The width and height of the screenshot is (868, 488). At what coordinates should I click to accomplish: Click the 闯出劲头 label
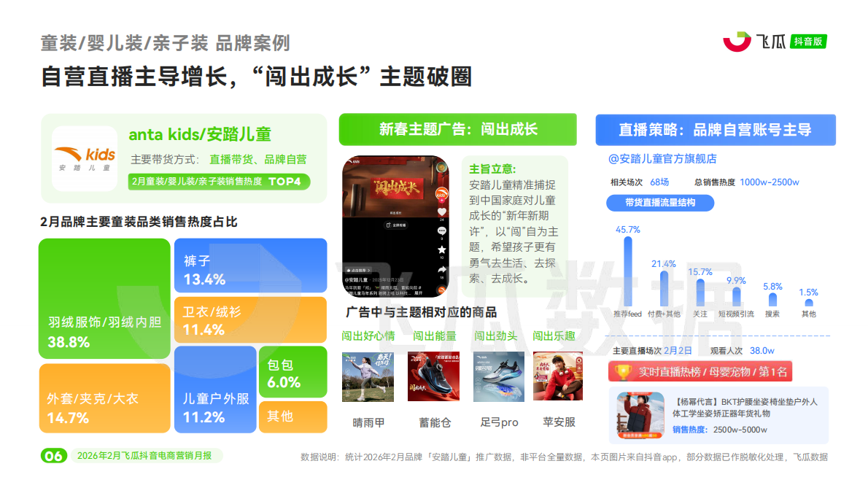[495, 336]
